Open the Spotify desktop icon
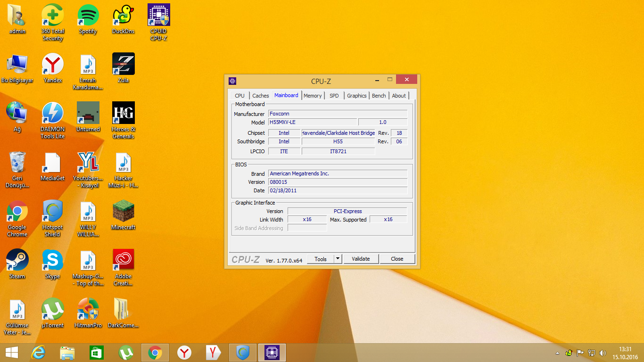The width and height of the screenshot is (644, 362). coord(88,16)
